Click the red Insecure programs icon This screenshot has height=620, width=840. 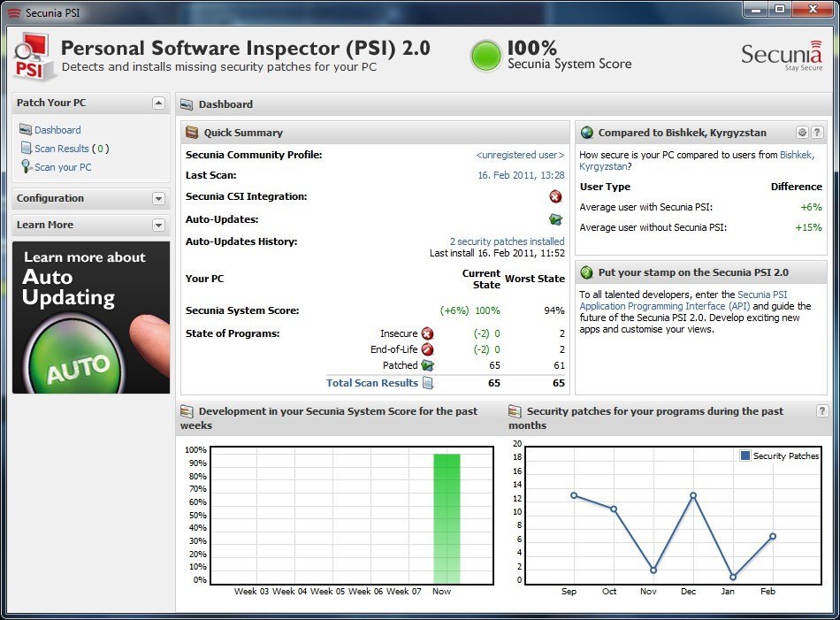coord(427,333)
